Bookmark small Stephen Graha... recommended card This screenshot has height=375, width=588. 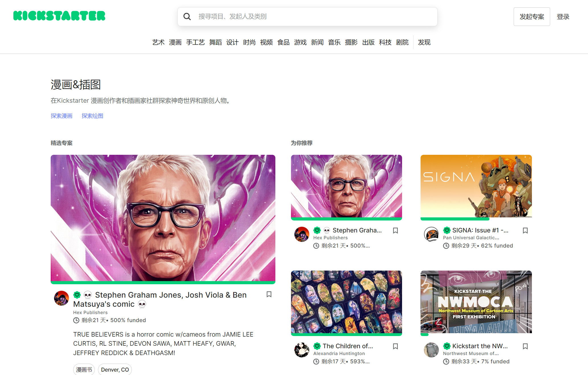click(395, 230)
